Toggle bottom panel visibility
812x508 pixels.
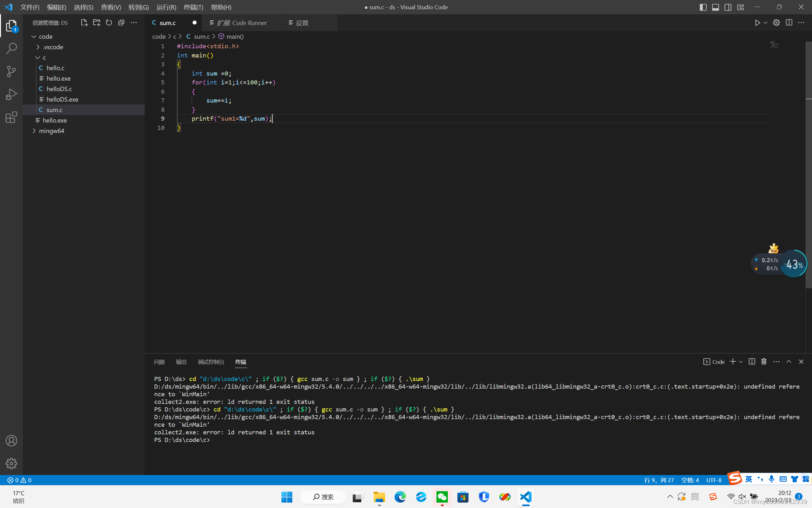(x=715, y=7)
